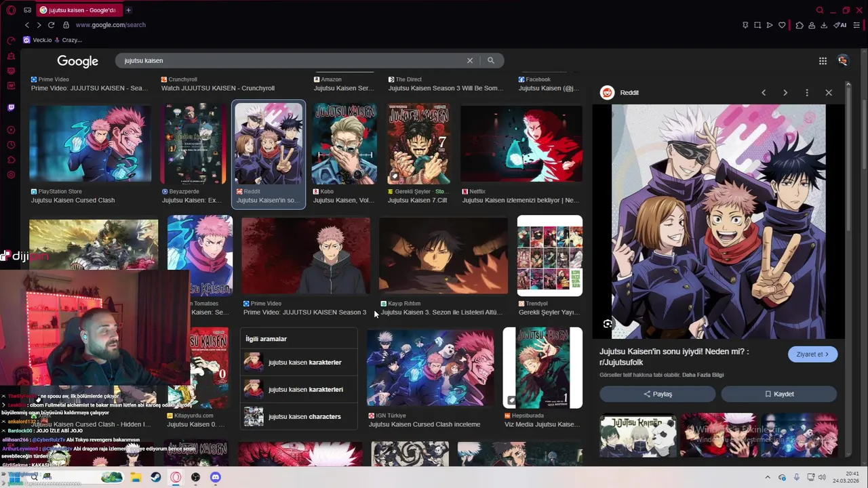Screen dimensions: 868x488
Task: Open the Hepsiburada Viz Media volume thumbnail
Action: point(542,368)
